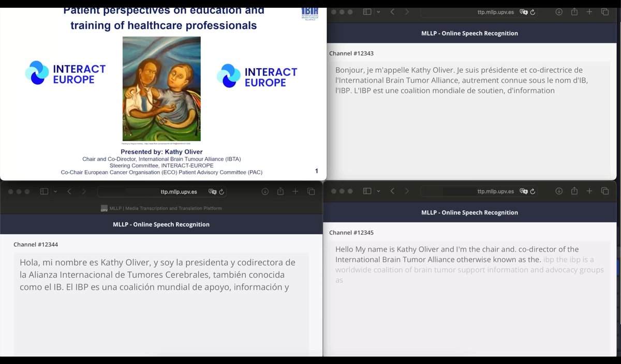Open sidebar dropdown arrow in Channel #12345 window

pyautogui.click(x=378, y=191)
